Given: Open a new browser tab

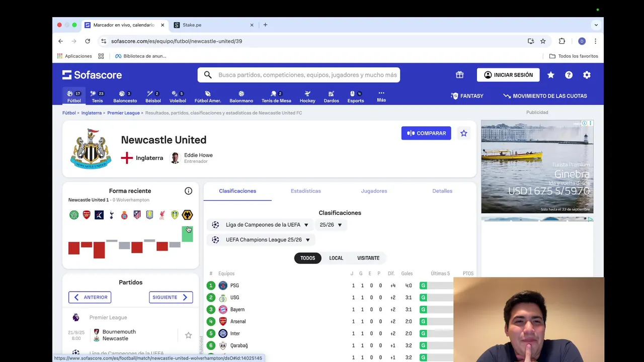Looking at the screenshot, I should [265, 25].
